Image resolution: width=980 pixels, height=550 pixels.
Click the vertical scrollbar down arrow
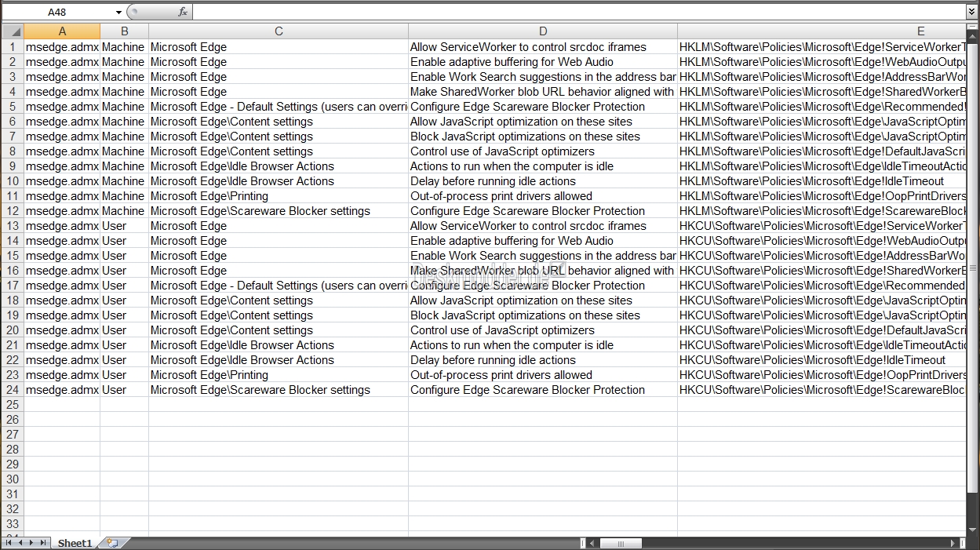pyautogui.click(x=973, y=530)
